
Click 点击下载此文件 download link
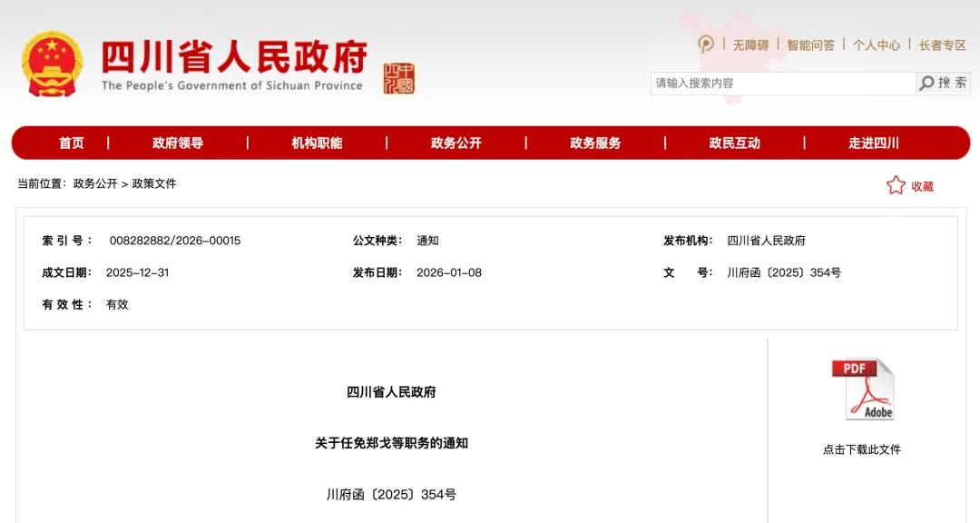(862, 449)
